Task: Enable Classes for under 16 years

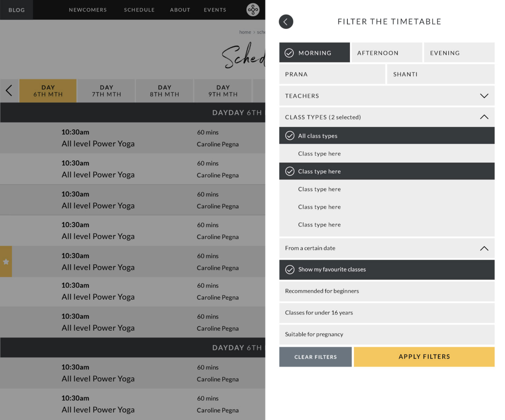Action: [x=387, y=313]
